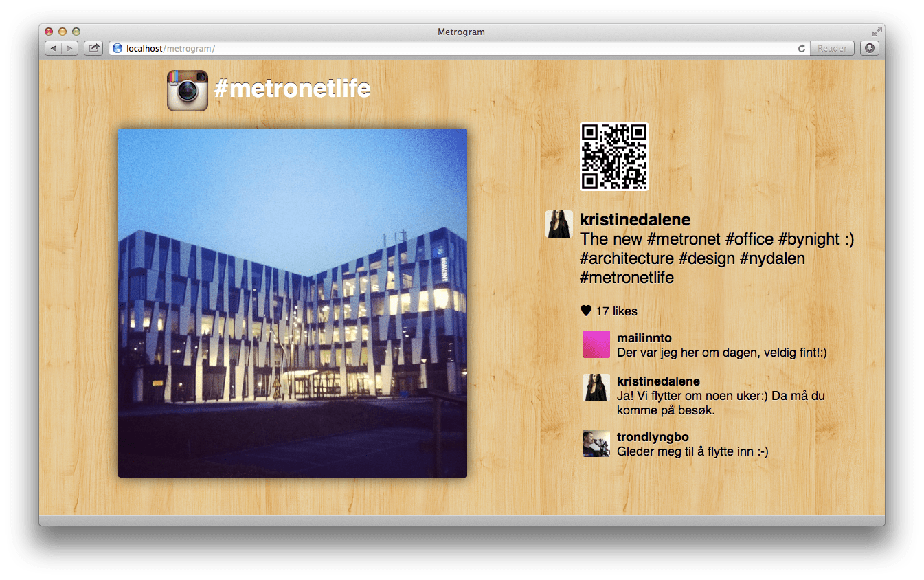Click the globe favicon in the address bar
Screen dimensions: 924x580
(117, 49)
